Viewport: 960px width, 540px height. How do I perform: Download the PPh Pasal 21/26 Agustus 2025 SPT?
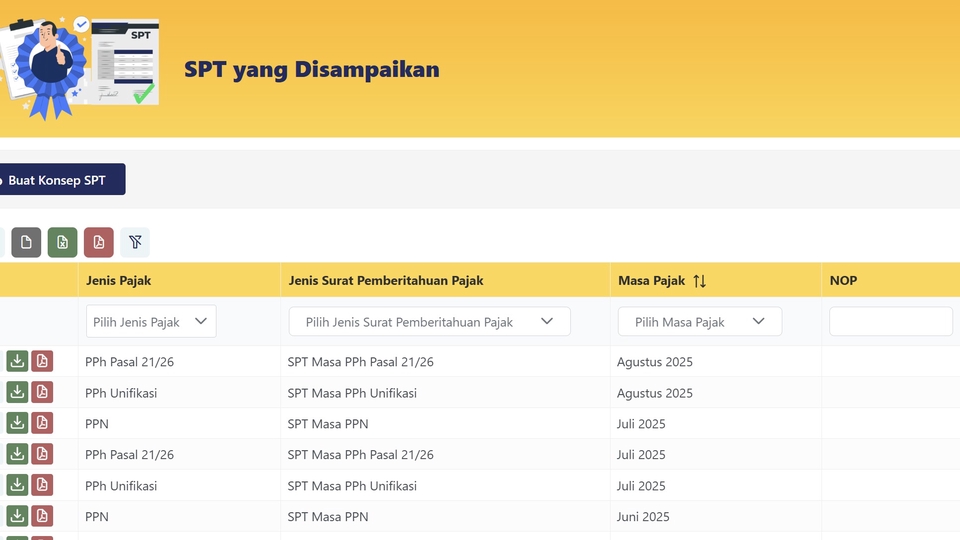pyautogui.click(x=17, y=362)
